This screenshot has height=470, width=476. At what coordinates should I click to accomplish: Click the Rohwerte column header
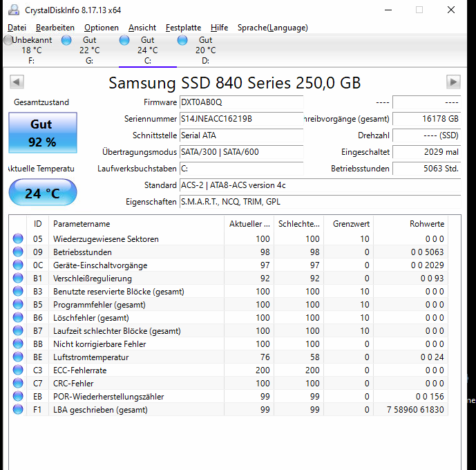click(x=411, y=224)
